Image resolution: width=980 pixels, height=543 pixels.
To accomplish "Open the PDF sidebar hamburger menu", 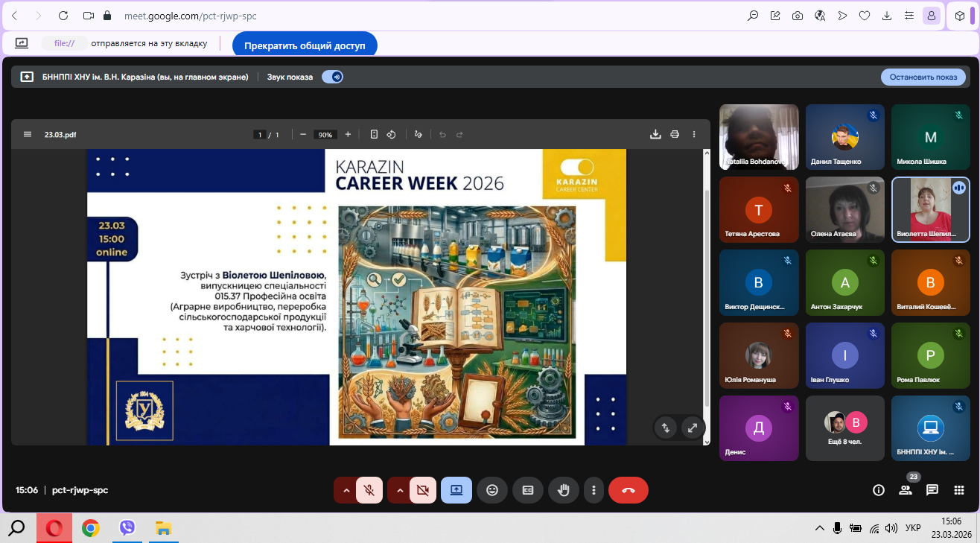I will [x=28, y=135].
